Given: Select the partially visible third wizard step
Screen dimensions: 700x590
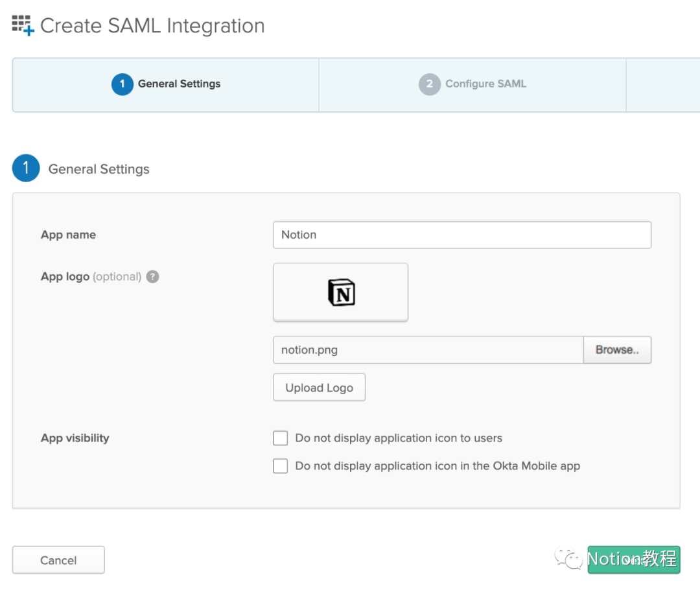Looking at the screenshot, I should pos(662,85).
